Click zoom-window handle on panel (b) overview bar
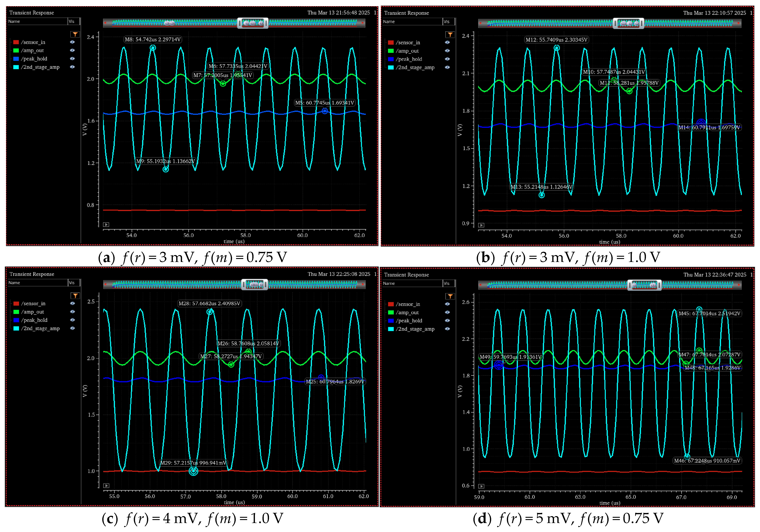The image size is (760, 532). point(628,24)
